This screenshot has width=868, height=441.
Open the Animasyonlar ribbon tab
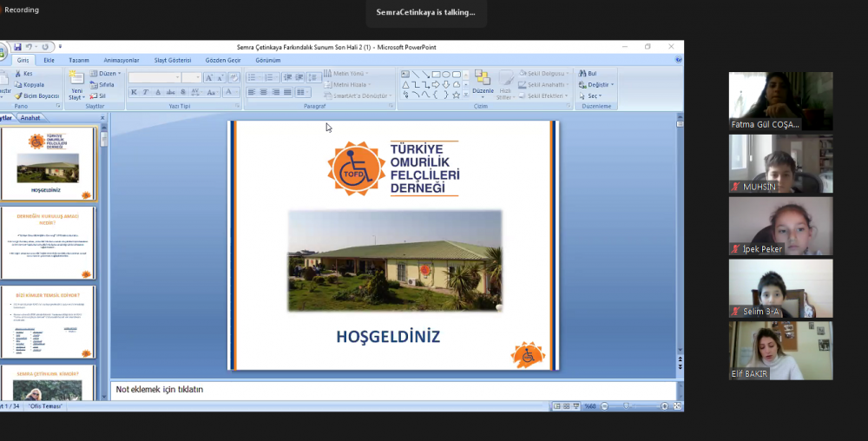click(122, 60)
